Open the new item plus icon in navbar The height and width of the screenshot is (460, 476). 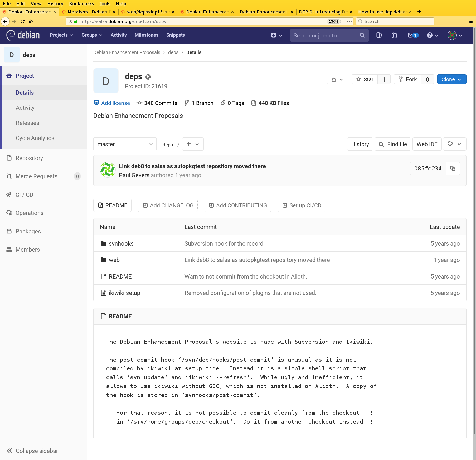(x=276, y=35)
